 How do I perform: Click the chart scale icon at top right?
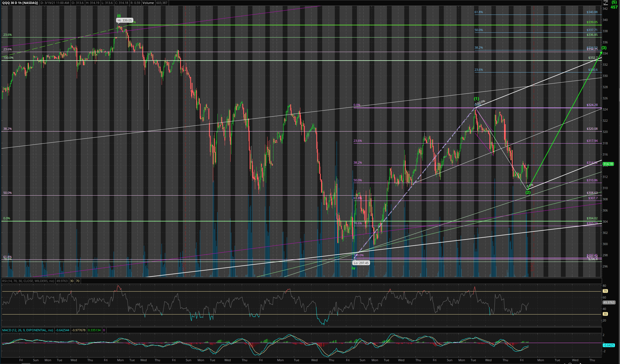[605, 3]
